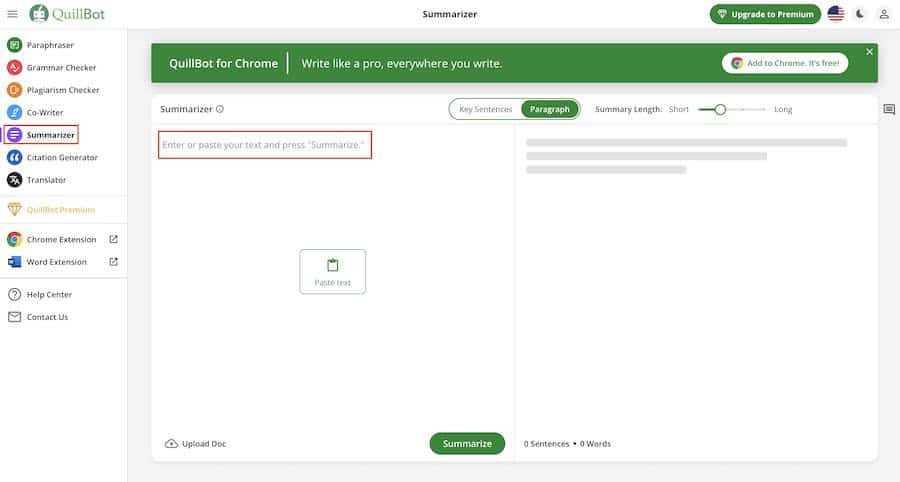Click the 'Long' summary length label
Screen dimensions: 900x482
tap(783, 109)
